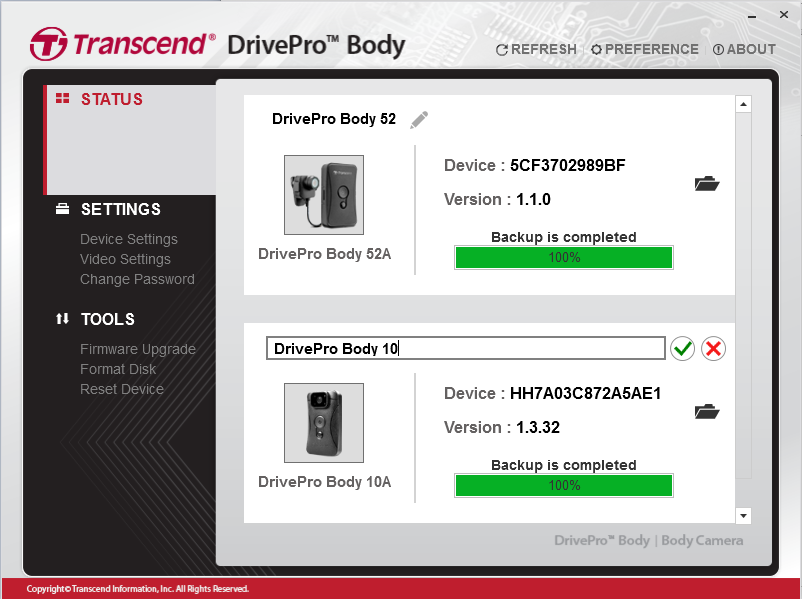Open Device Settings
The width and height of the screenshot is (802, 599).
[x=129, y=239]
